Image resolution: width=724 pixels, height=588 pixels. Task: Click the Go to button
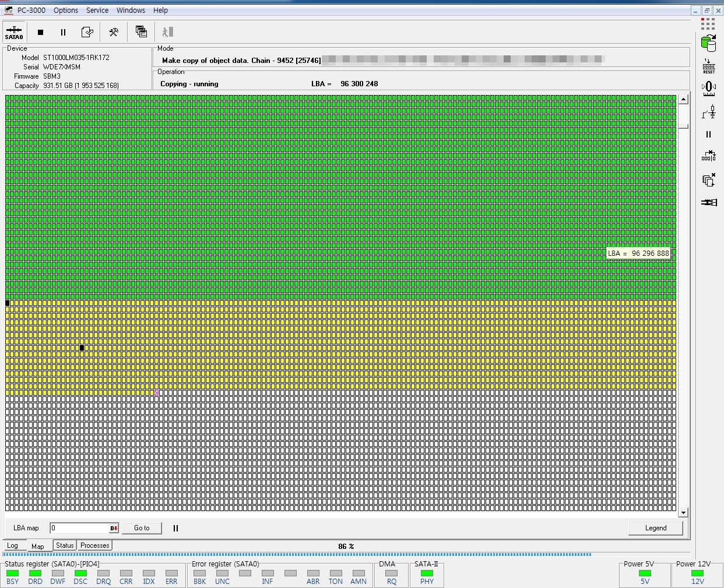click(x=142, y=528)
